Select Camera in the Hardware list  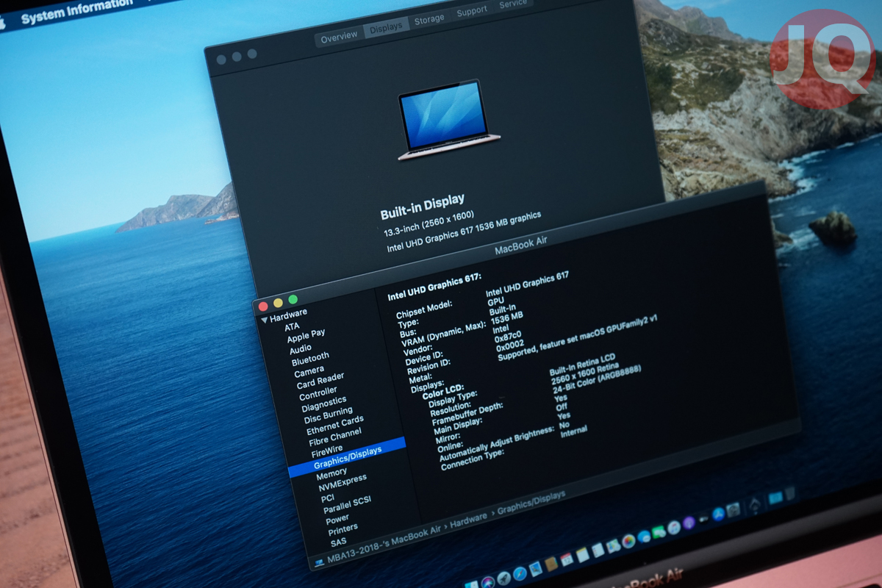coord(309,371)
